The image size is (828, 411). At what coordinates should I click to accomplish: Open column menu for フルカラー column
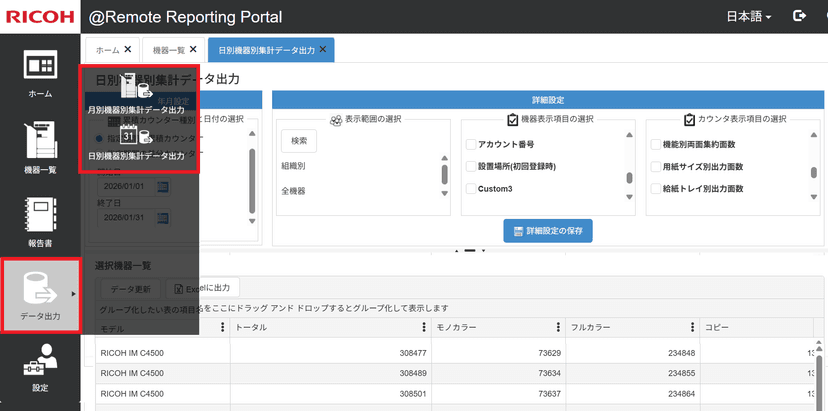coord(692,328)
